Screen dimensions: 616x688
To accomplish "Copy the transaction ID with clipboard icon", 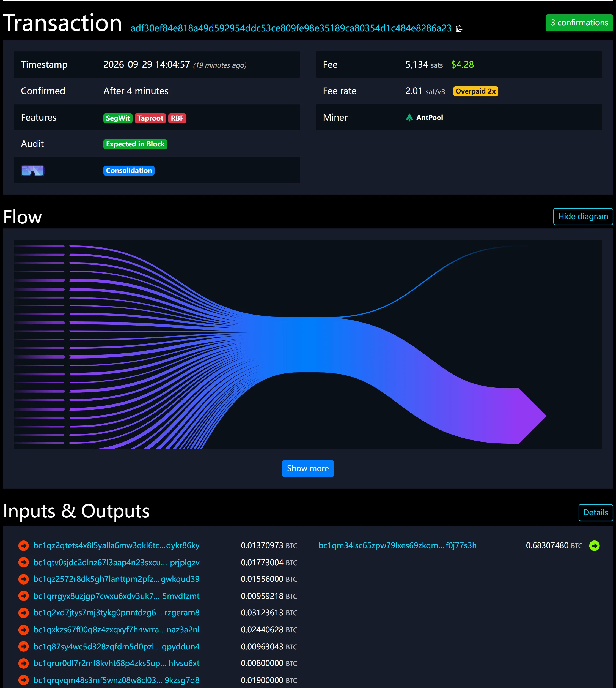I will tap(459, 28).
